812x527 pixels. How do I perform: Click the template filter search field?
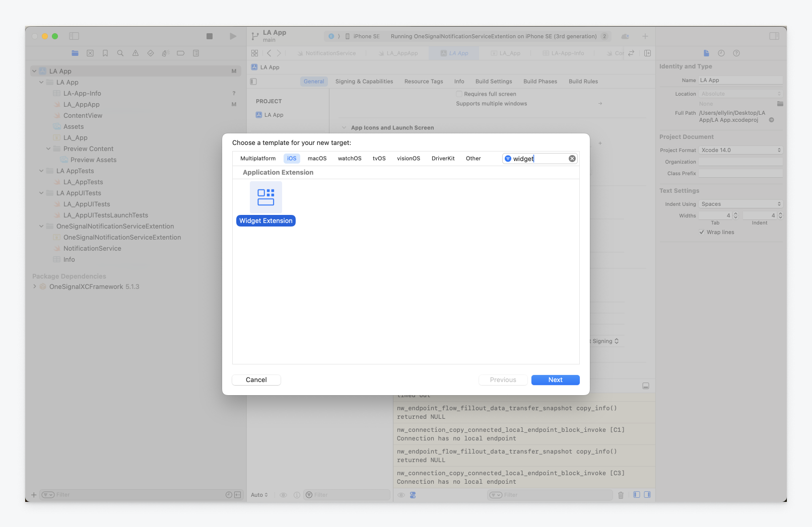tap(540, 159)
